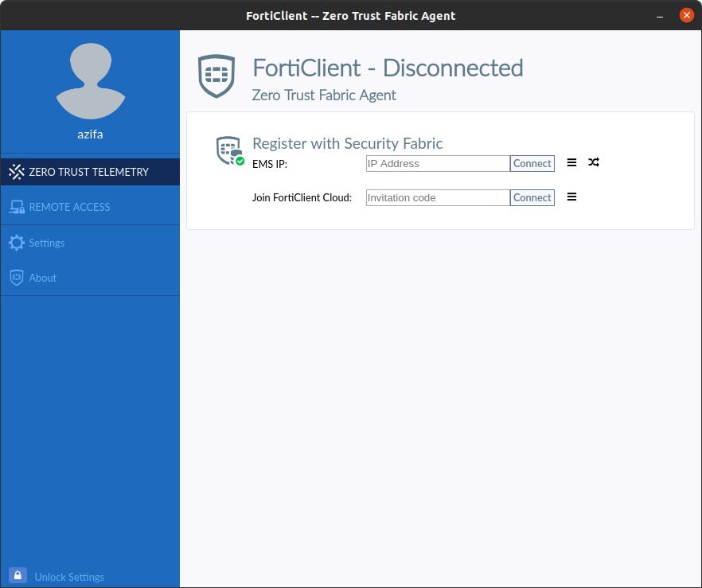Connect to FortiClient Cloud
Viewport: 702px width, 588px height.
tap(532, 198)
